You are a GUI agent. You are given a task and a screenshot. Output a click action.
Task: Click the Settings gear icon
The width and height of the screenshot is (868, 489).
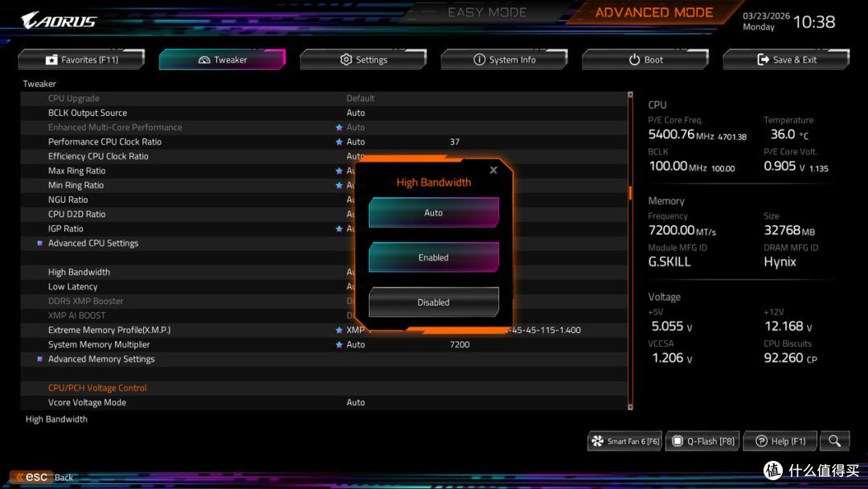pos(346,60)
